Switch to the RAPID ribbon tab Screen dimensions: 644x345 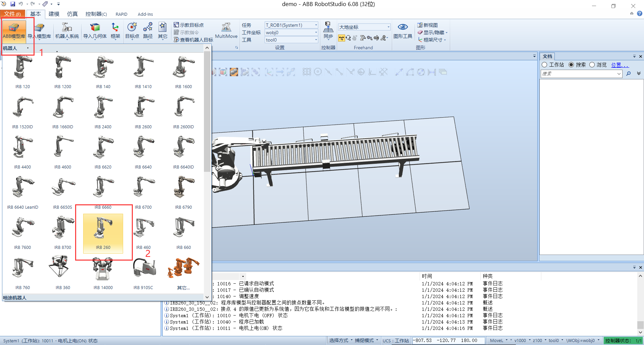pyautogui.click(x=121, y=14)
